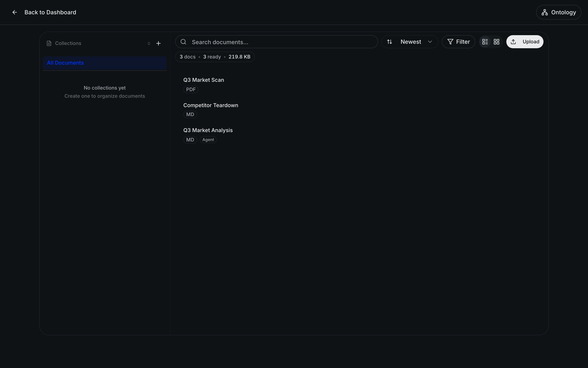This screenshot has width=588, height=368.
Task: Click No collections yet message
Action: coord(105,88)
